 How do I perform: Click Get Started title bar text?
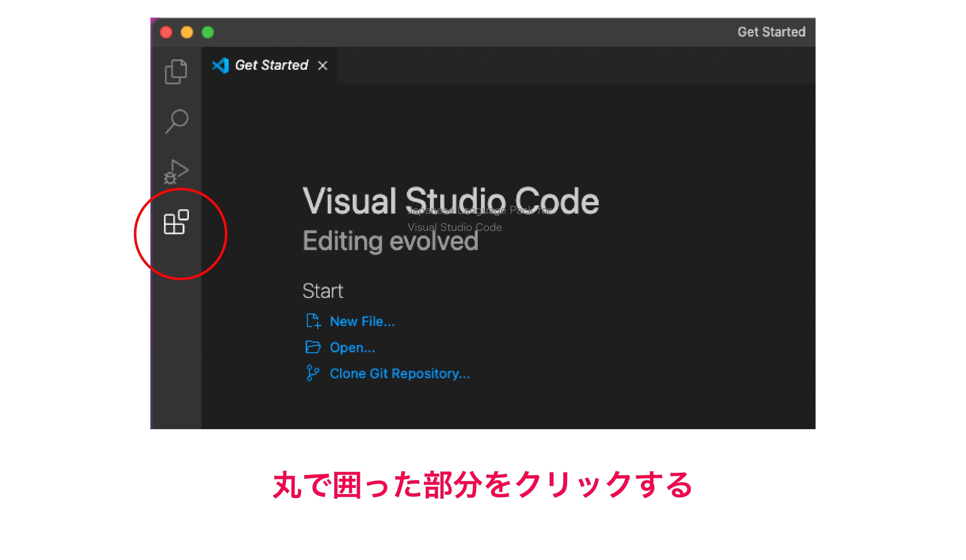[x=771, y=32]
